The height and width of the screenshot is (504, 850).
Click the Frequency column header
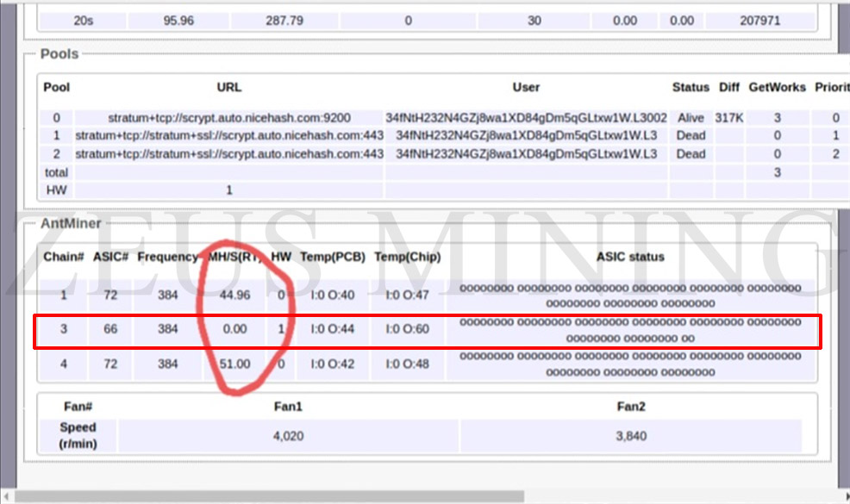[167, 257]
